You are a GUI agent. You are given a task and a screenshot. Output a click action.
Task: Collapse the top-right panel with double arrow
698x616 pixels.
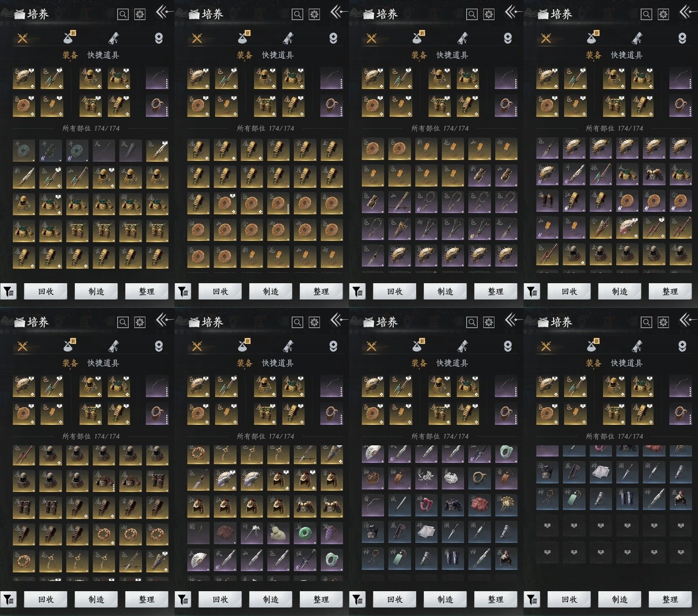(x=688, y=12)
